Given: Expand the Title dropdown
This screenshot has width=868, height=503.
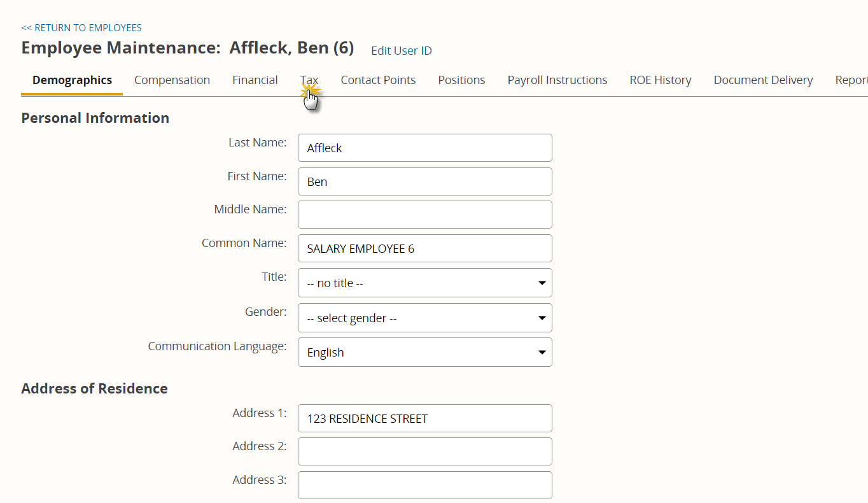Looking at the screenshot, I should pyautogui.click(x=424, y=283).
